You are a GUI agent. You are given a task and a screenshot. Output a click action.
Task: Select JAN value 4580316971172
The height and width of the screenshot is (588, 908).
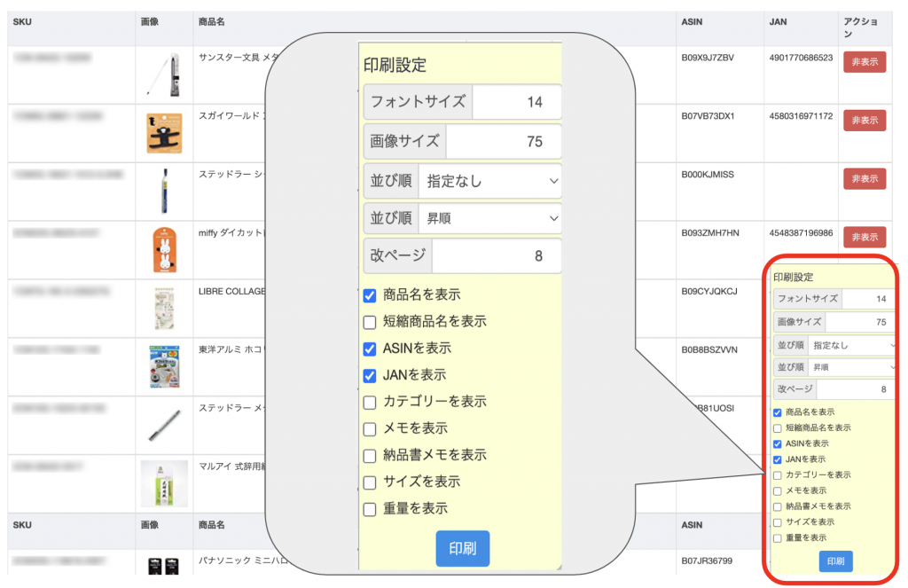tap(801, 116)
